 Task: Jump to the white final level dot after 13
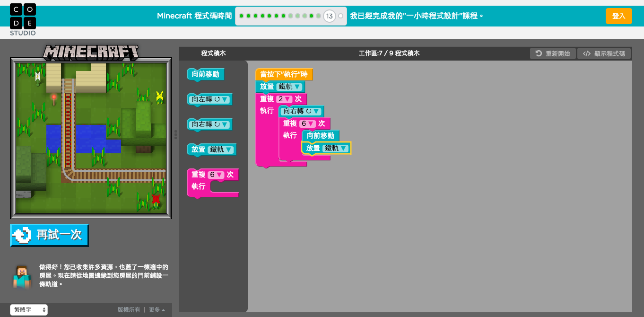coord(341,16)
